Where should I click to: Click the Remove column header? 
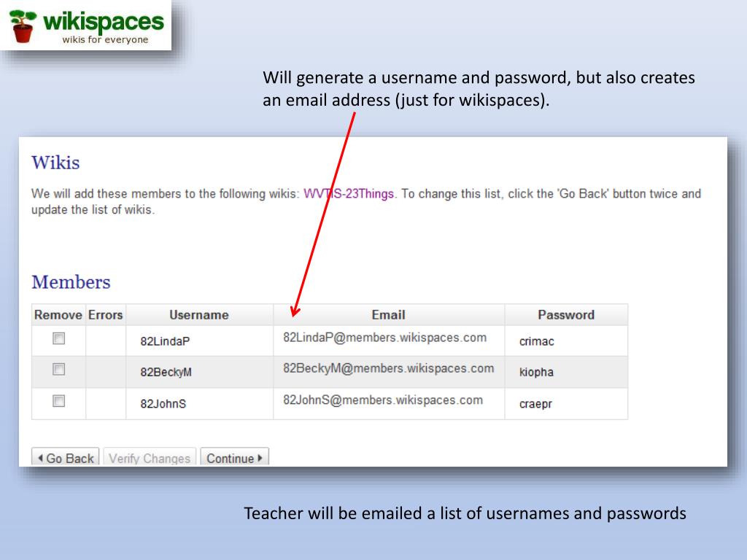click(58, 315)
